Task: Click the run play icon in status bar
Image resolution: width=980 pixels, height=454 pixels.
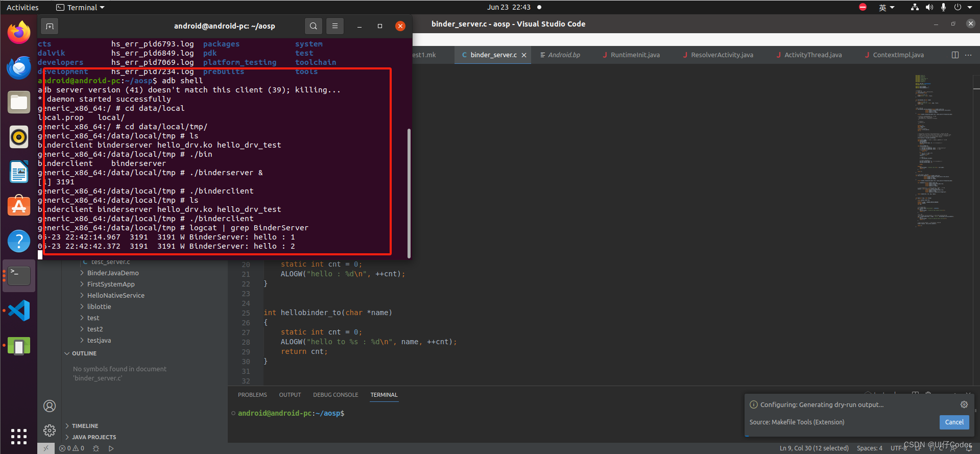Action: 111,448
